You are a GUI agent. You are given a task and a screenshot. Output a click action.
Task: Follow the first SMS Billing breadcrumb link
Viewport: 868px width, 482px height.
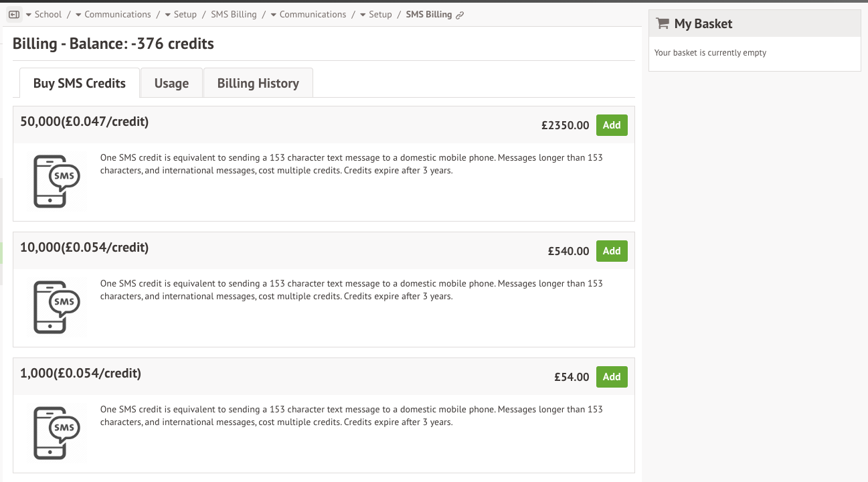point(234,15)
